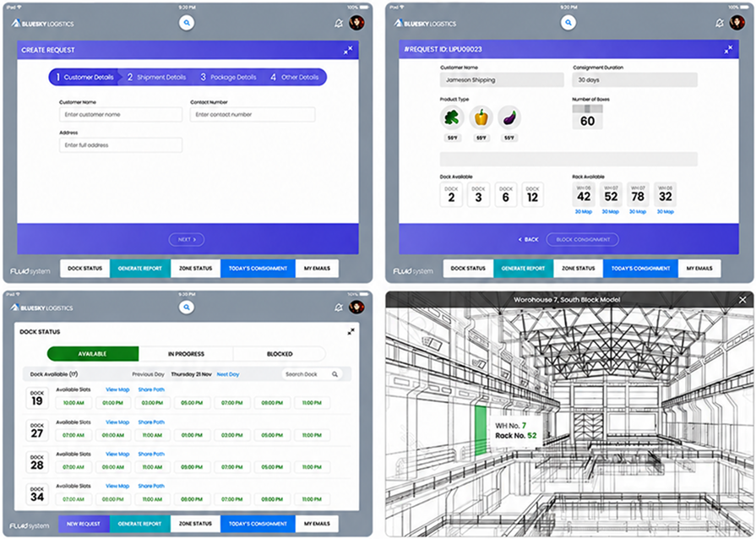Select rack 42 in WH 06
The width and height of the screenshot is (756, 539).
(584, 195)
